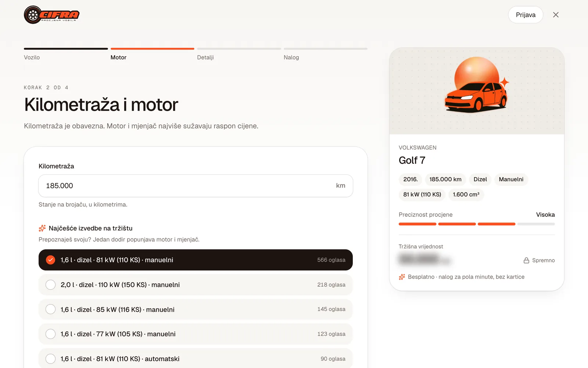
Task: Close the valuation wizard with the X
Action: [x=556, y=15]
